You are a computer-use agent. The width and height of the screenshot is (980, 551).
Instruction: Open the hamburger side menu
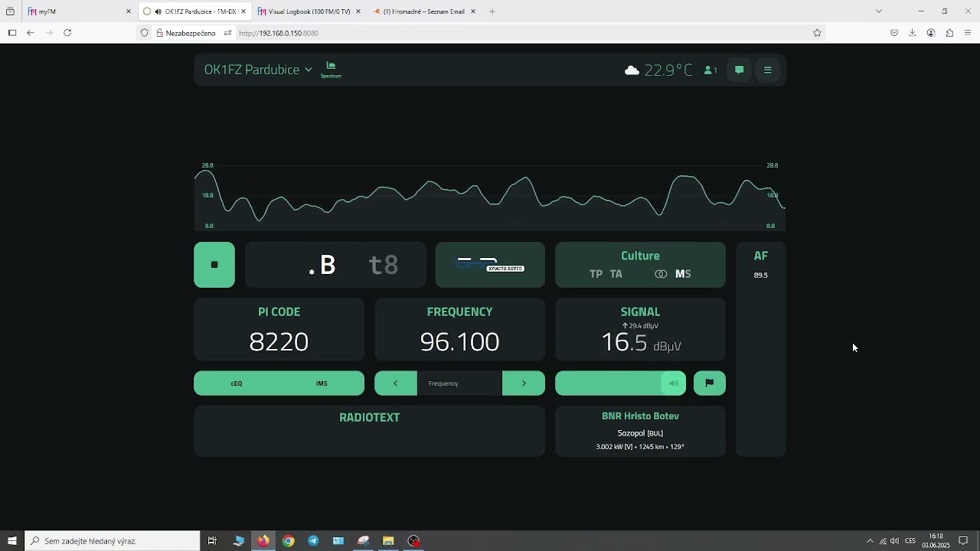point(768,70)
